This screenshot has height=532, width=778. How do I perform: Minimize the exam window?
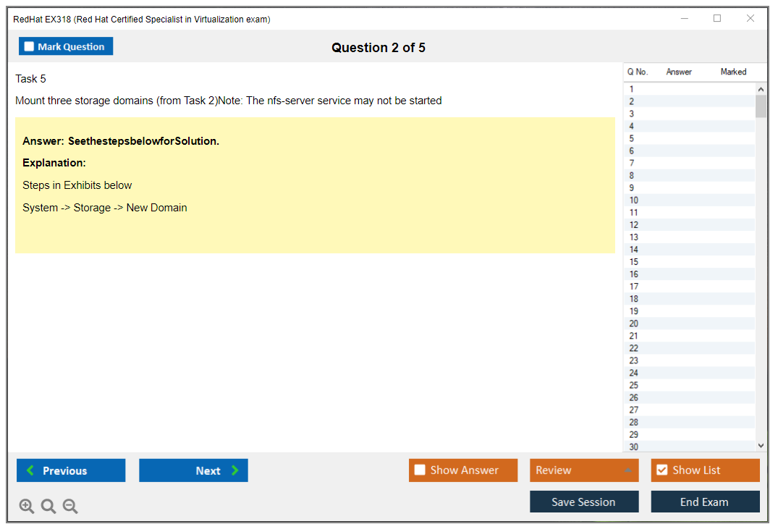pyautogui.click(x=685, y=19)
